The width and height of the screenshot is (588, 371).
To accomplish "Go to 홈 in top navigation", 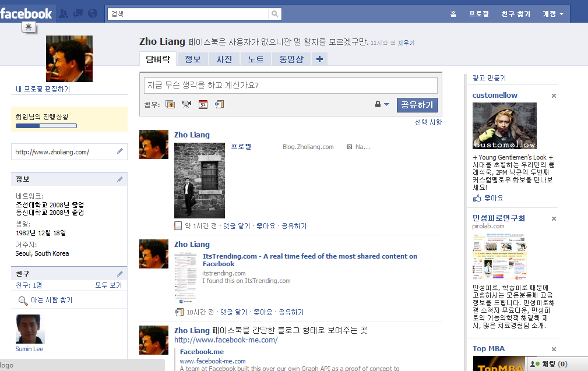I will (453, 14).
